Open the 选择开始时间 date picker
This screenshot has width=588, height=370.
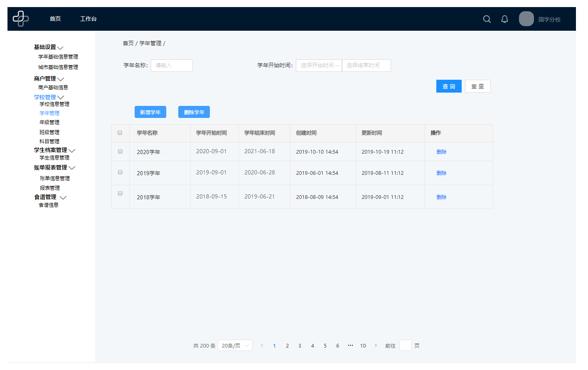tap(319, 66)
